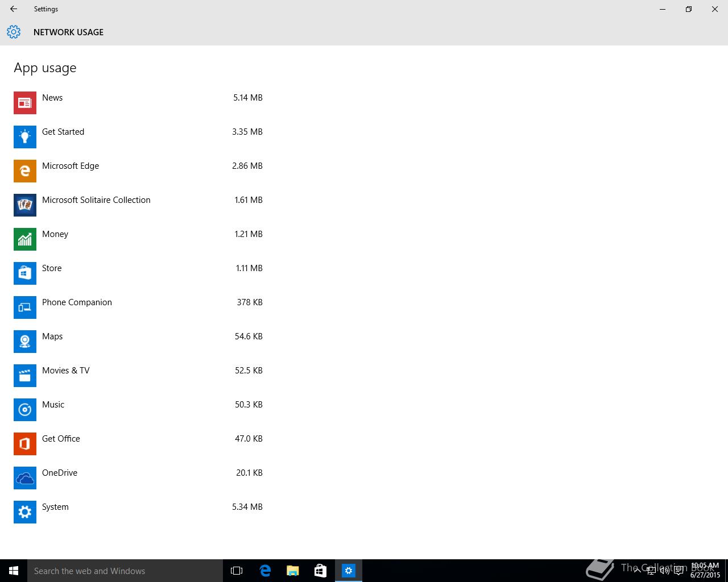Screen dimensions: 728x582
Task: Click the Phone Companion icon
Action: pos(25,307)
